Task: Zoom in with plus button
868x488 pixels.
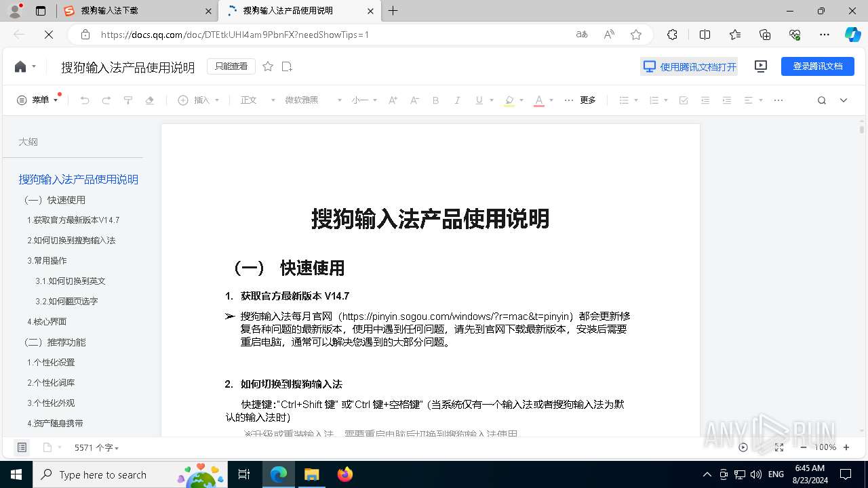Action: [x=846, y=447]
